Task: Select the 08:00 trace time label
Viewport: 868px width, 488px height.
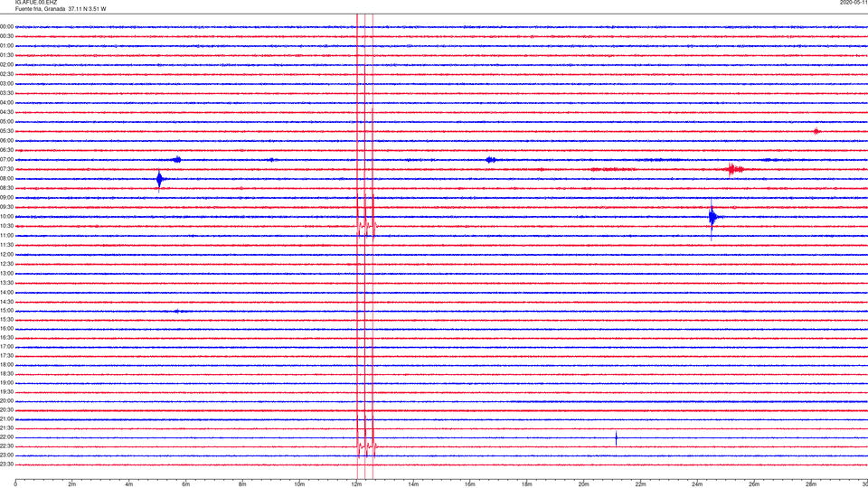Action: pos(7,179)
